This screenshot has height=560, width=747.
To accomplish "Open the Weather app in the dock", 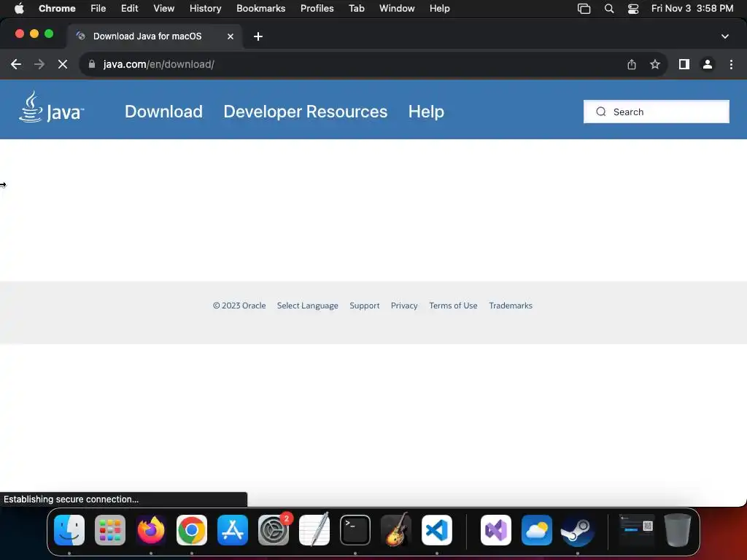I will 536,530.
